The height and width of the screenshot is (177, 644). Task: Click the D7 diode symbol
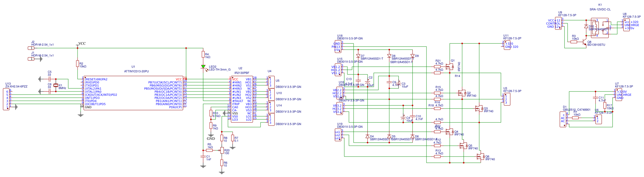click(358, 56)
